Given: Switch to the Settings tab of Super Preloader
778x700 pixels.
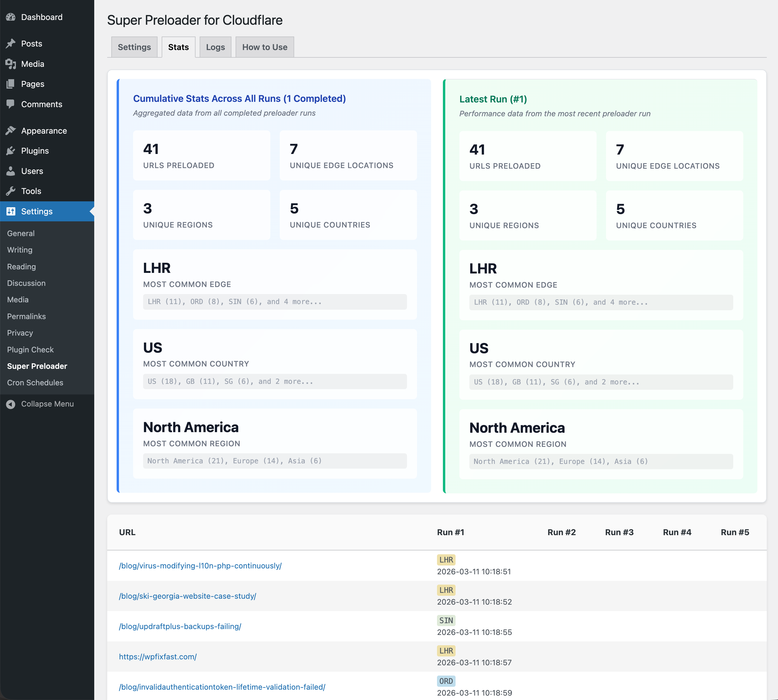Looking at the screenshot, I should click(134, 47).
